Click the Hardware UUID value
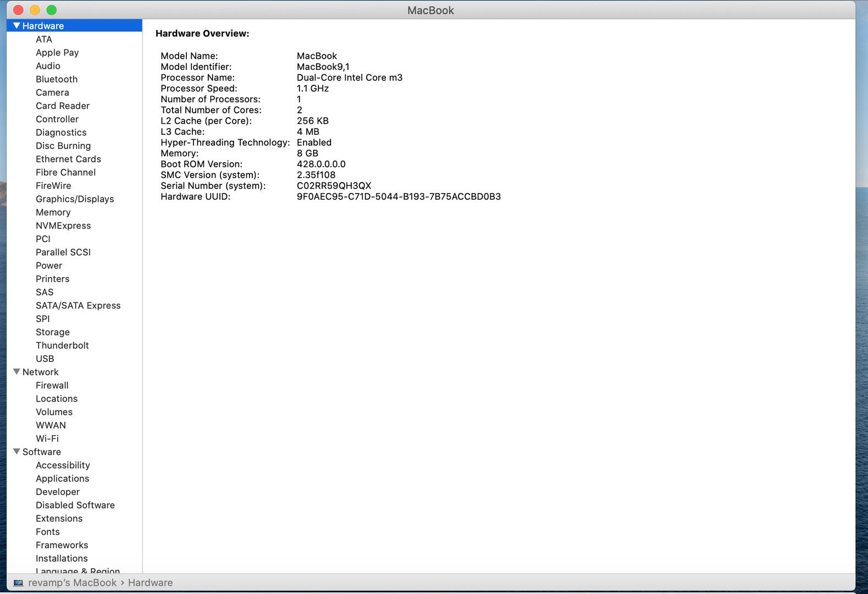The width and height of the screenshot is (868, 594). (x=399, y=196)
